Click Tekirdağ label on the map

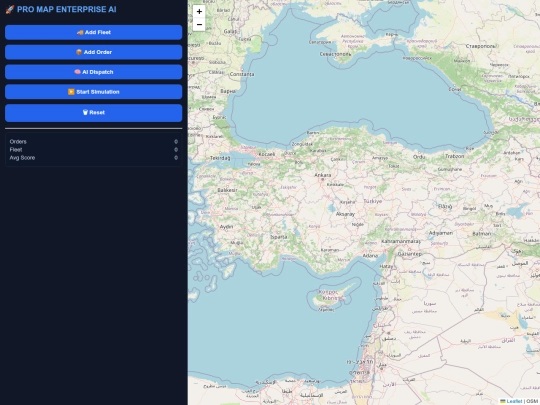click(220, 158)
